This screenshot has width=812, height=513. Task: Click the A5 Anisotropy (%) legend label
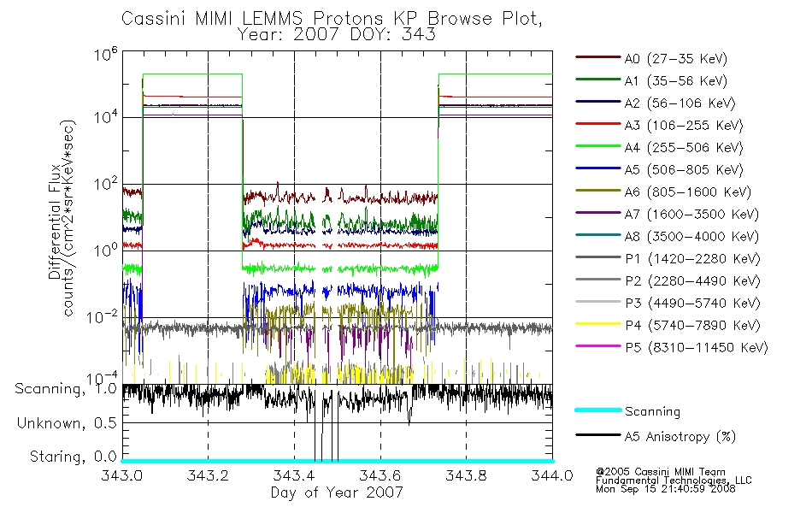click(x=680, y=437)
